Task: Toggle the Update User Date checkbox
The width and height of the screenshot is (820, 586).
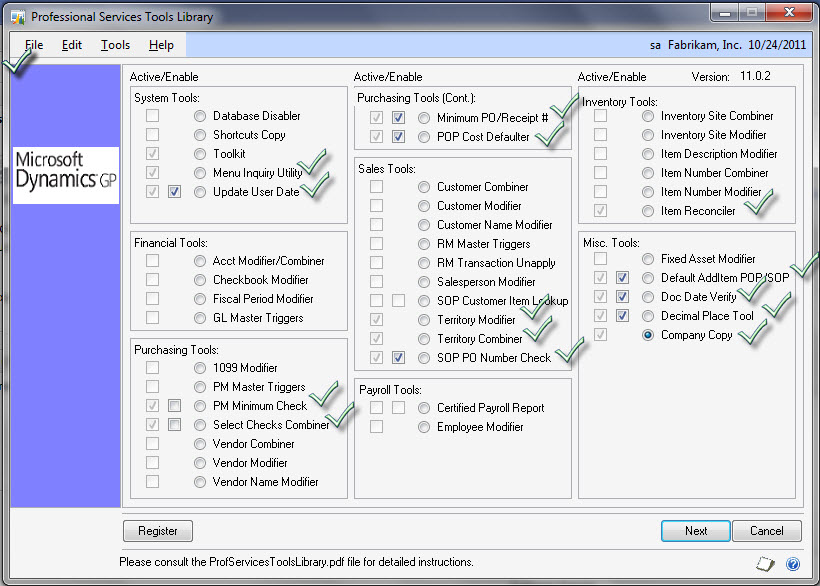Action: pyautogui.click(x=174, y=191)
